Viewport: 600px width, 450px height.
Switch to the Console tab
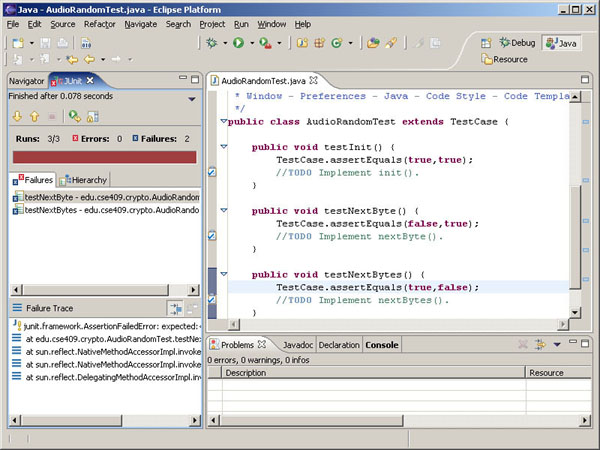381,345
